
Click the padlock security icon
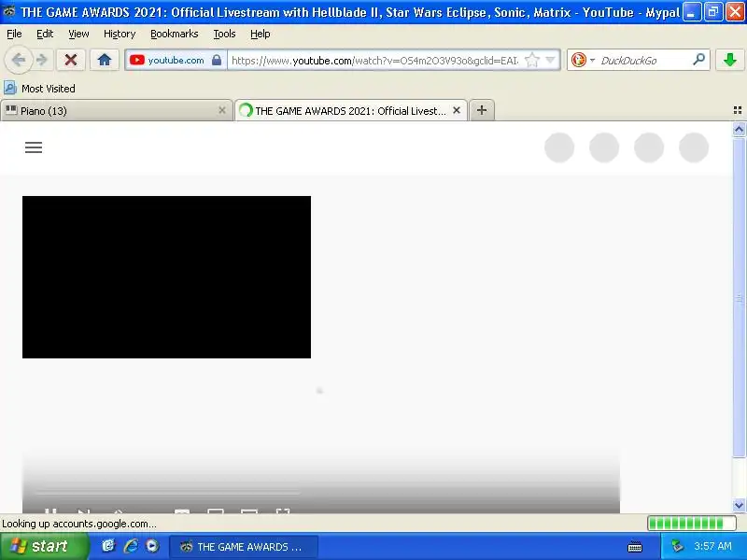click(217, 60)
